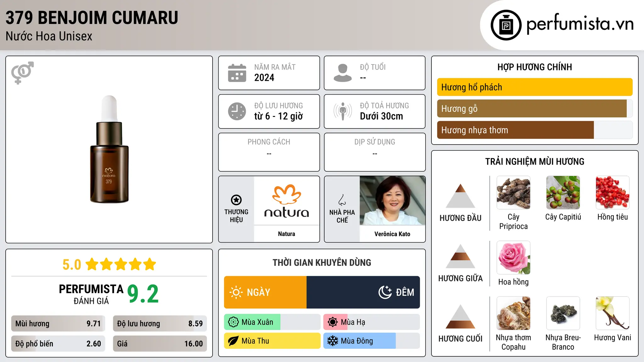Click the nose icon above Nhà pha chế
Screen dimensions: 644x362
coord(342,200)
